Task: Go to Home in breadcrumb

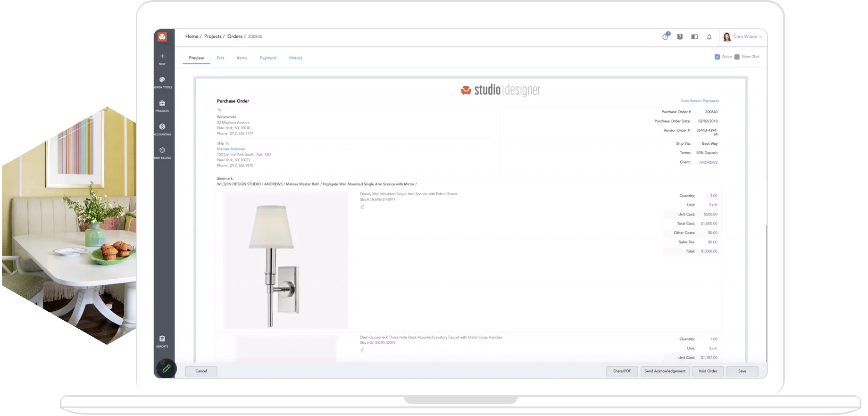Action: coord(192,36)
